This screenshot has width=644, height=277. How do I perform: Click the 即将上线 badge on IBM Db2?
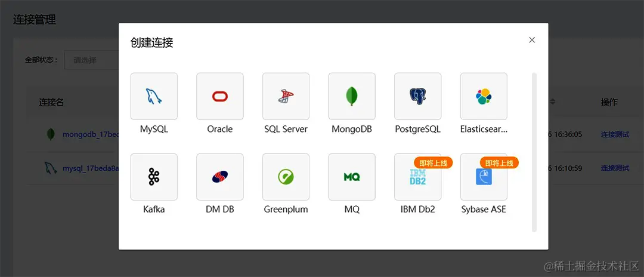coord(434,163)
